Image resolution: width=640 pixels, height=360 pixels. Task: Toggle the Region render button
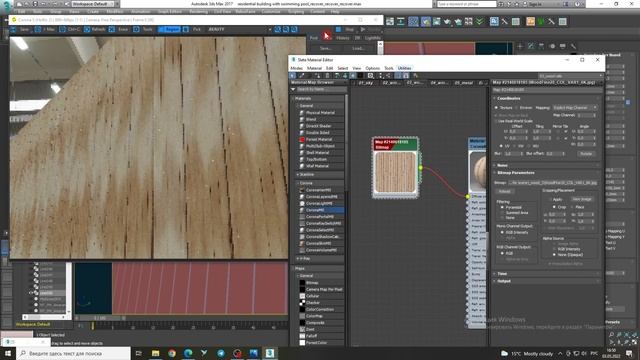[x=169, y=29]
